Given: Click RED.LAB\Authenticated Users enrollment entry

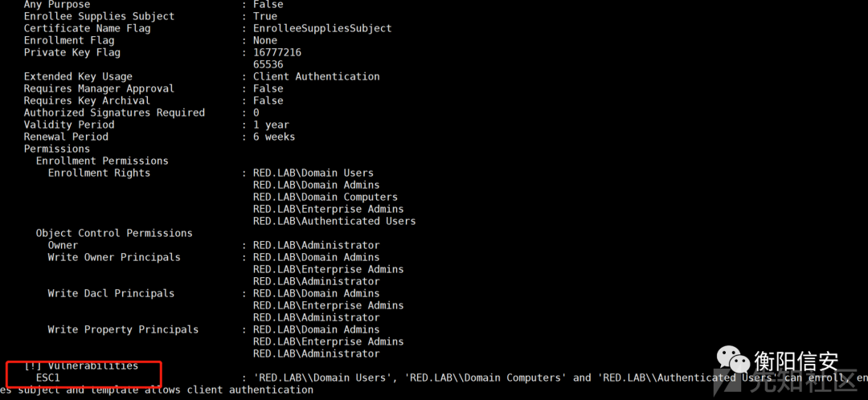Looking at the screenshot, I should pos(334,222).
